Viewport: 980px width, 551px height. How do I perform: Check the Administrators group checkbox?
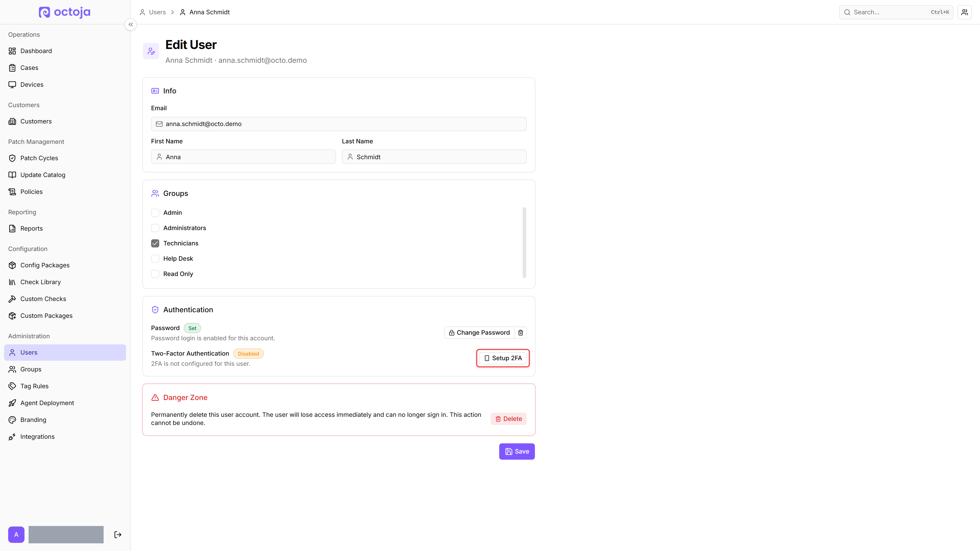click(155, 228)
